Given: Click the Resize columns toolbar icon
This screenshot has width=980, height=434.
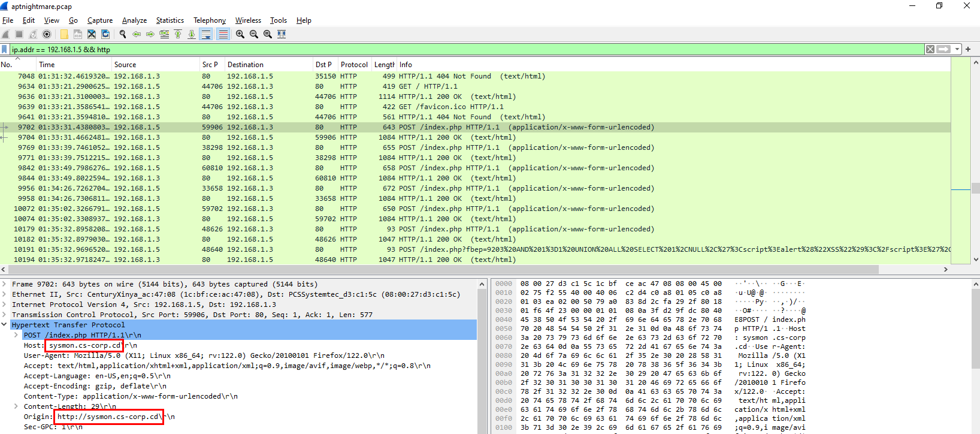Looking at the screenshot, I should (x=282, y=34).
